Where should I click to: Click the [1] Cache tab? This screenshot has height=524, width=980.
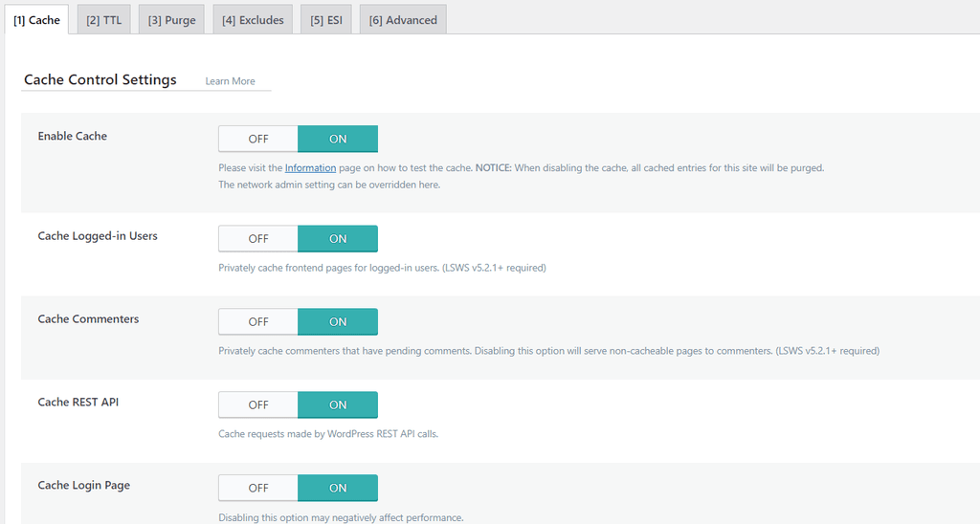[36, 20]
